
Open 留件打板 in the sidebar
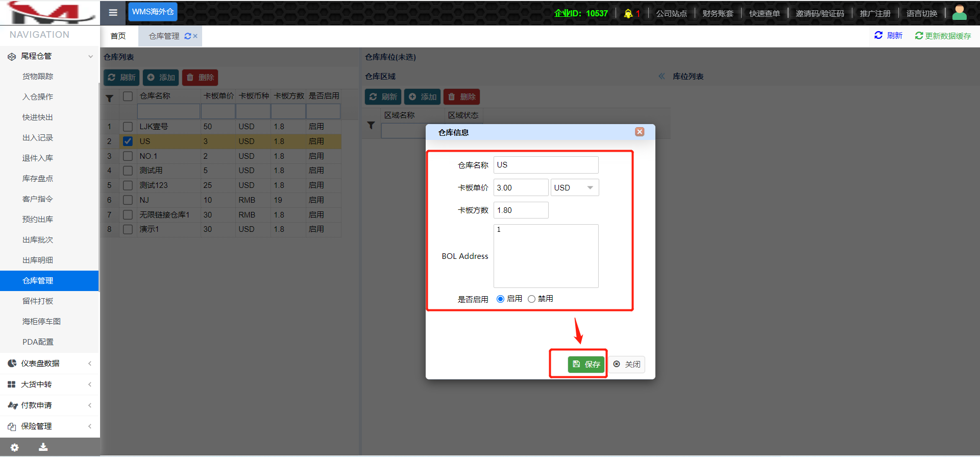[x=38, y=301]
